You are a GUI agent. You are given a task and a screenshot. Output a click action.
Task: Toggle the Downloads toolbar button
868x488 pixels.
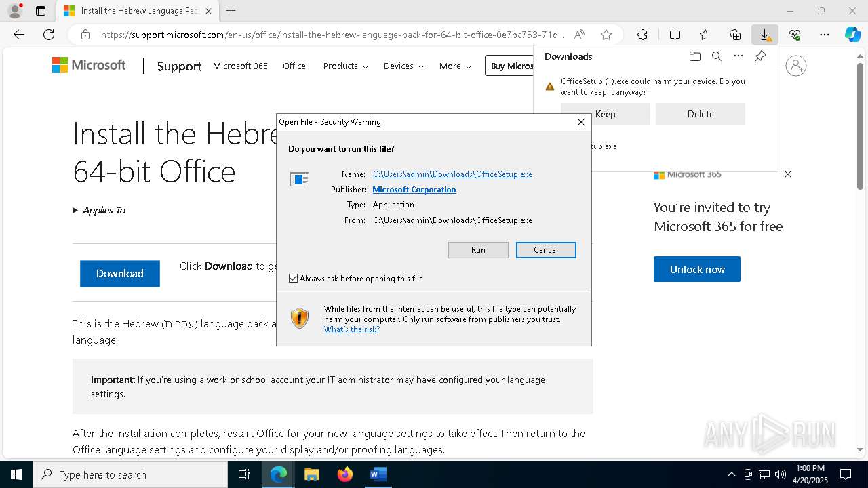point(765,35)
